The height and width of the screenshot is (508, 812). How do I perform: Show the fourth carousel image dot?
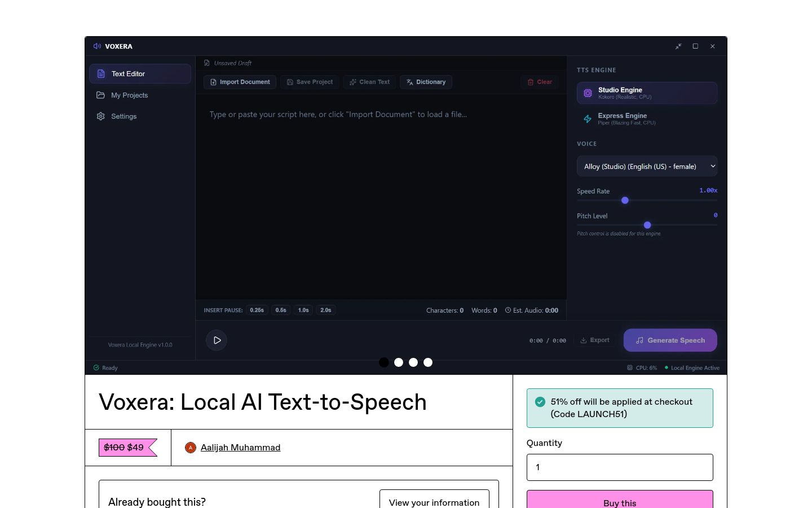point(428,362)
